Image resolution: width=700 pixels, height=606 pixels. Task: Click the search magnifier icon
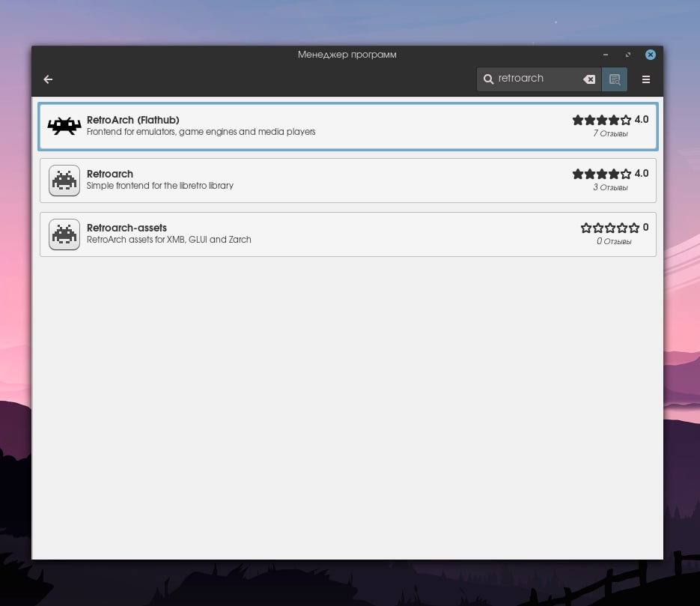[x=488, y=79]
